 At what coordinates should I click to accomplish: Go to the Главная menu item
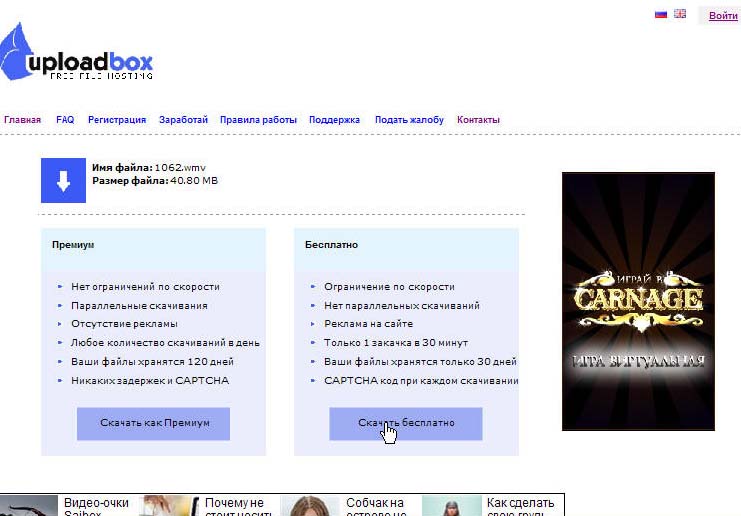23,120
